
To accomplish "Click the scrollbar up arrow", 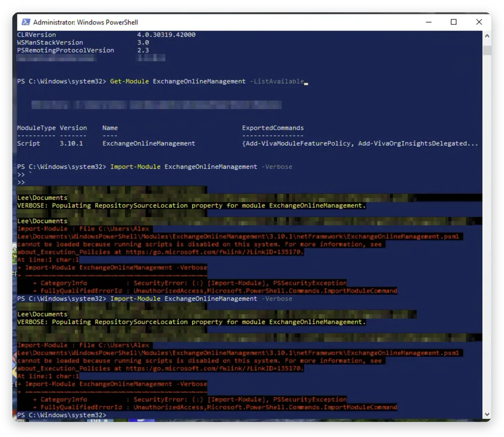I will pos(487,36).
